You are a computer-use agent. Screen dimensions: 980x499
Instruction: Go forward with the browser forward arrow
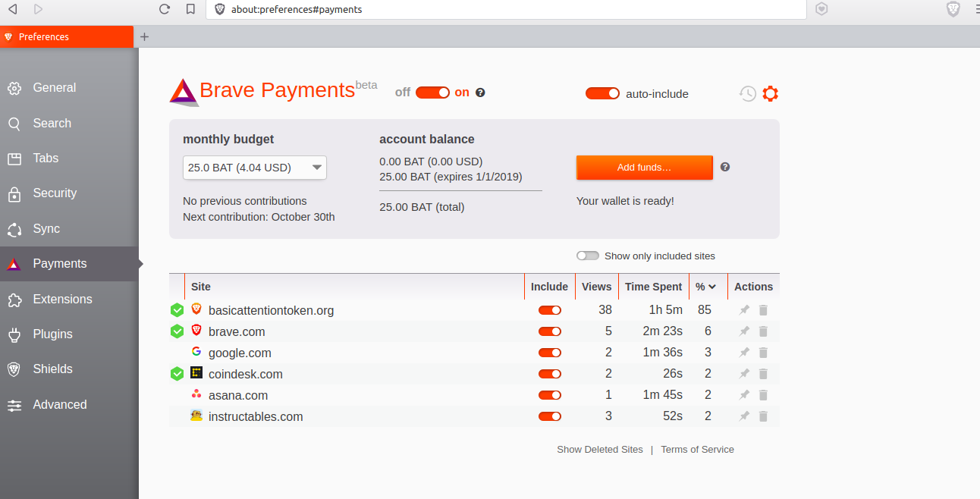[38, 9]
